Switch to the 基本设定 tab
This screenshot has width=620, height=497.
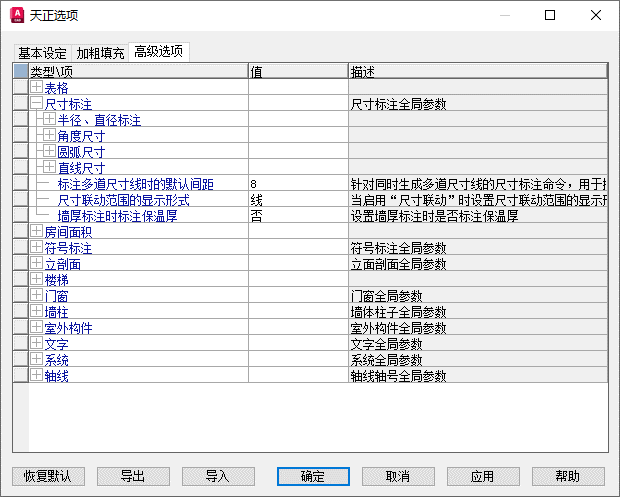(42, 53)
